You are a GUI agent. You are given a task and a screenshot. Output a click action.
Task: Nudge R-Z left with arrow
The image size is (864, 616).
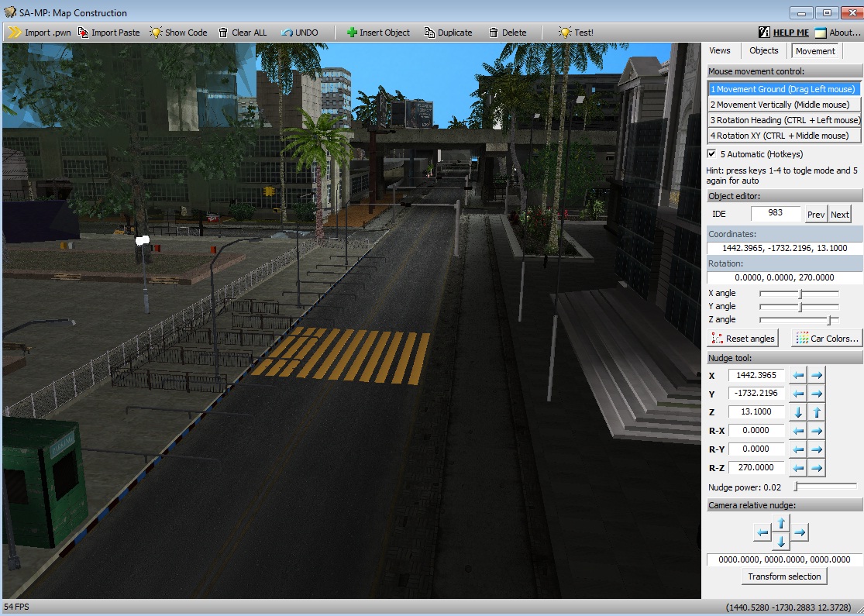point(798,468)
